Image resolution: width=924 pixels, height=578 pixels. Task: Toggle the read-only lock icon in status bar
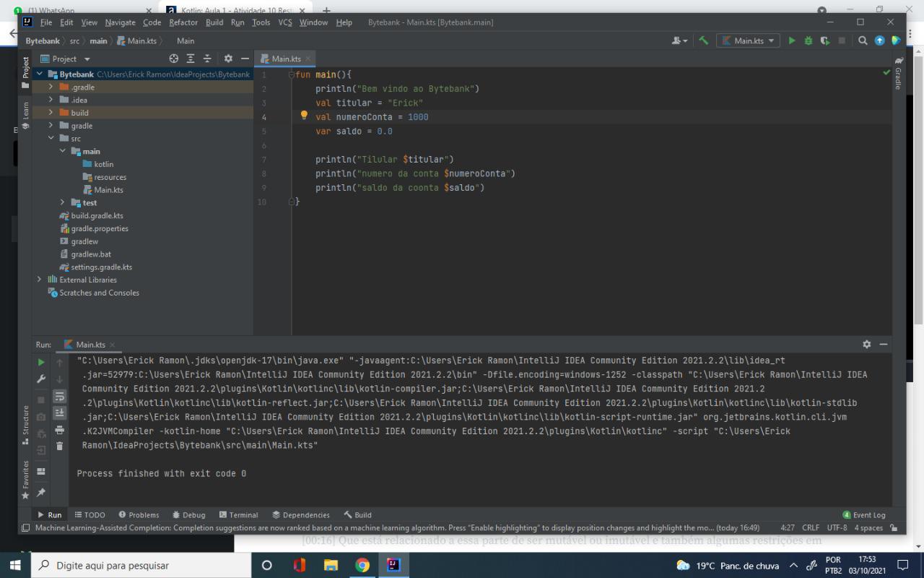coord(894,527)
